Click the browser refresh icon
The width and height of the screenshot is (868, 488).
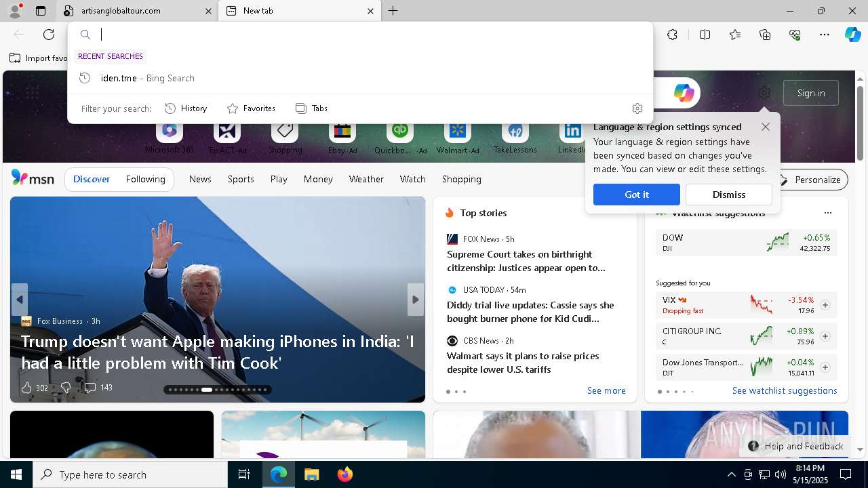tap(49, 35)
